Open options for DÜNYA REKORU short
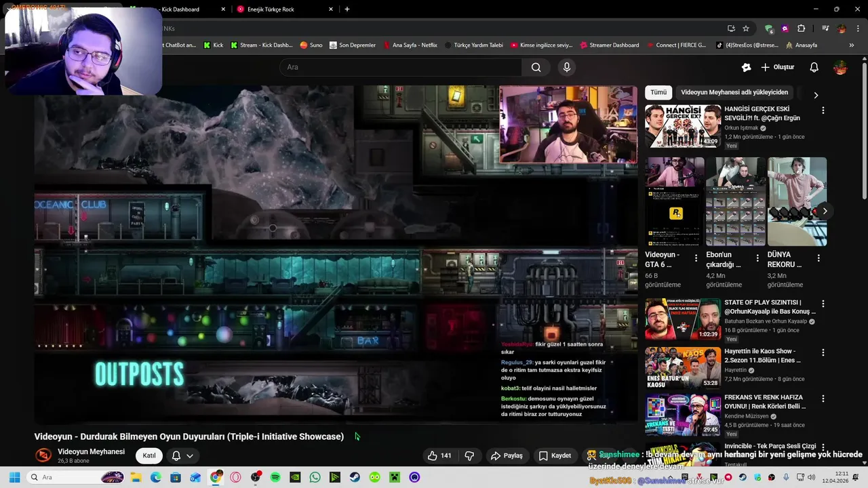The width and height of the screenshot is (868, 488). pos(818,258)
